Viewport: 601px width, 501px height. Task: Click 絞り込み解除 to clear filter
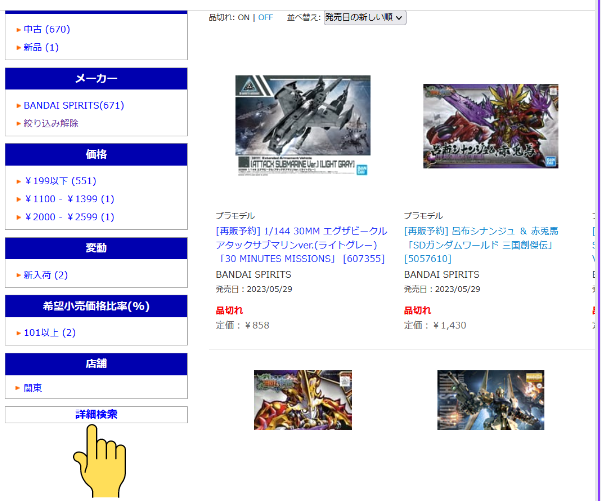pyautogui.click(x=51, y=123)
